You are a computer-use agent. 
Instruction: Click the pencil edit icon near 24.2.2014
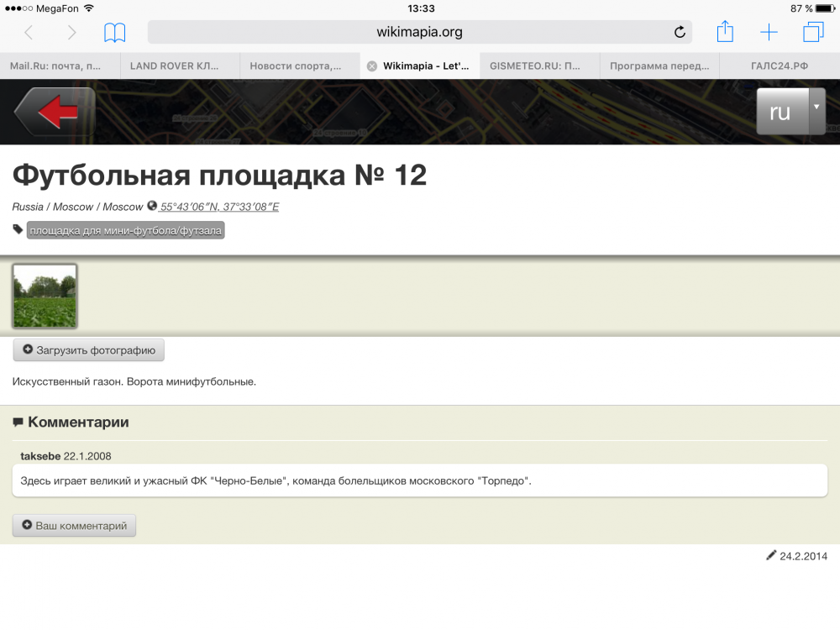771,555
